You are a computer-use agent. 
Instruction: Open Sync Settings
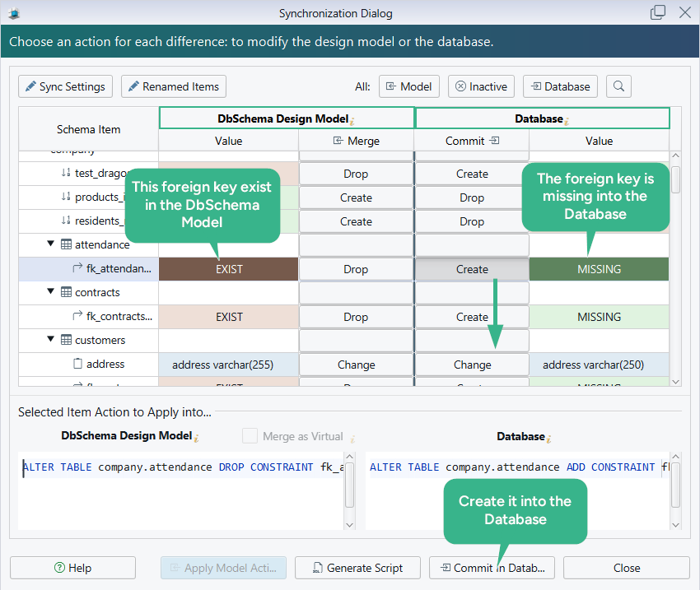tap(65, 86)
